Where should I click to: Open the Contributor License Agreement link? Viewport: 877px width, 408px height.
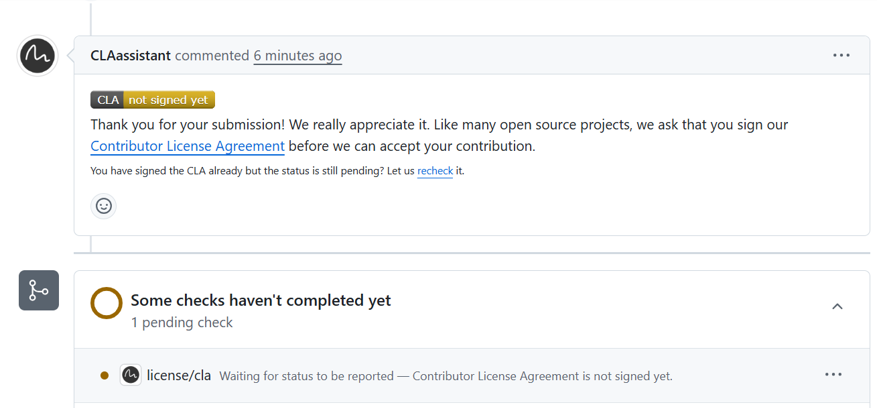click(x=187, y=146)
